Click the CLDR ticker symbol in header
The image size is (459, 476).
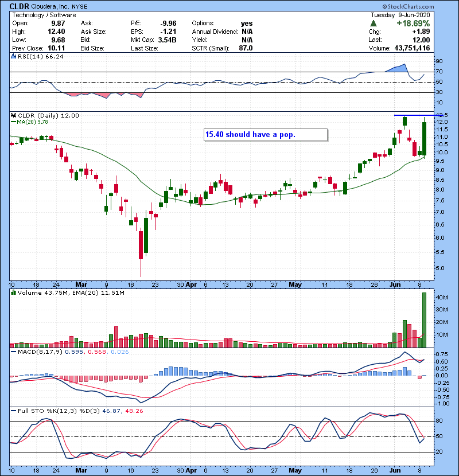19,6
